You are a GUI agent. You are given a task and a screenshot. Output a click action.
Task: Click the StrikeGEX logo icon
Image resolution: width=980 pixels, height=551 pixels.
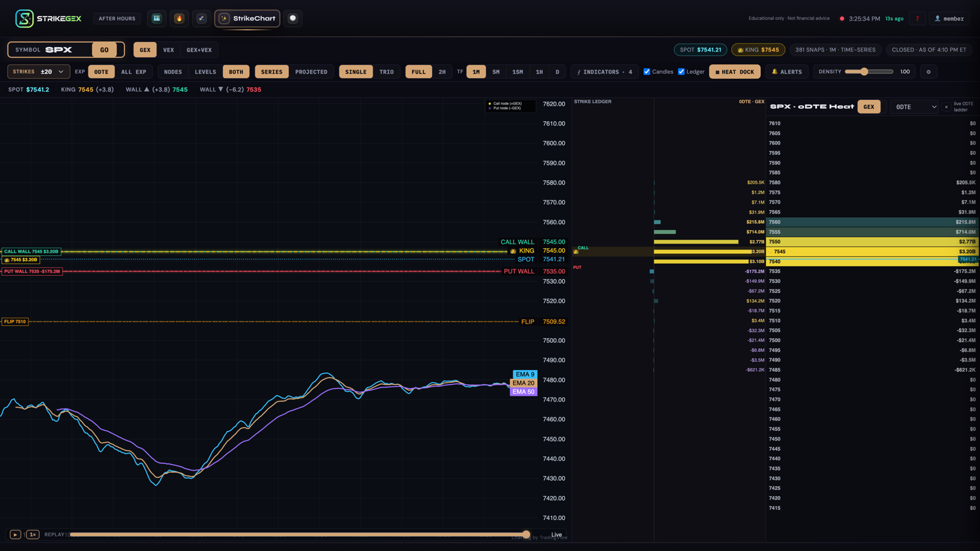[x=24, y=19]
